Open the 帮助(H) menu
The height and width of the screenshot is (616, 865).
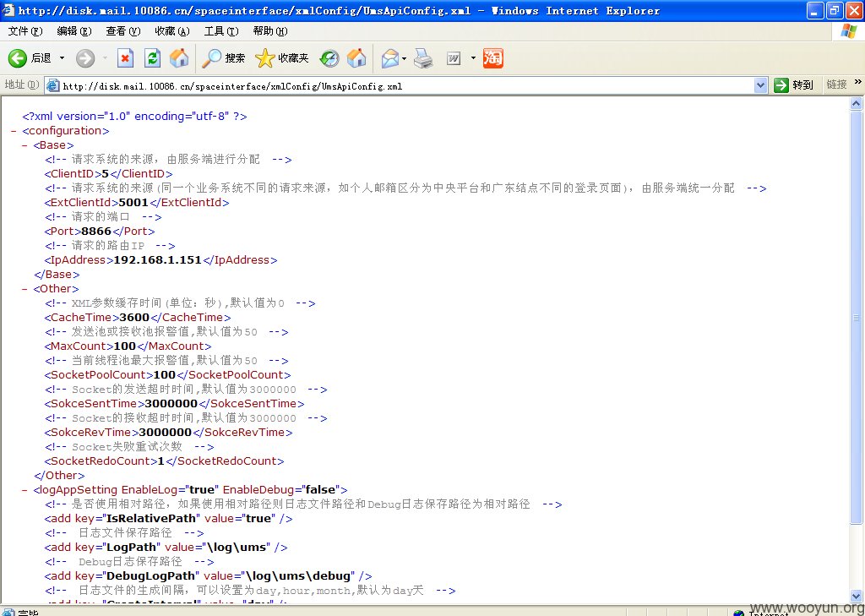click(270, 31)
